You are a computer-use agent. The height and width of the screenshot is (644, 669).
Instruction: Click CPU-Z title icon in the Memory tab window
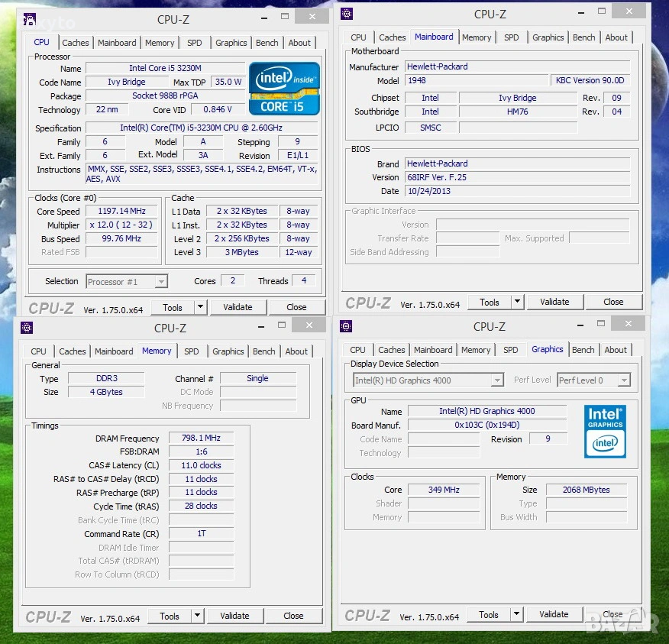(27, 328)
